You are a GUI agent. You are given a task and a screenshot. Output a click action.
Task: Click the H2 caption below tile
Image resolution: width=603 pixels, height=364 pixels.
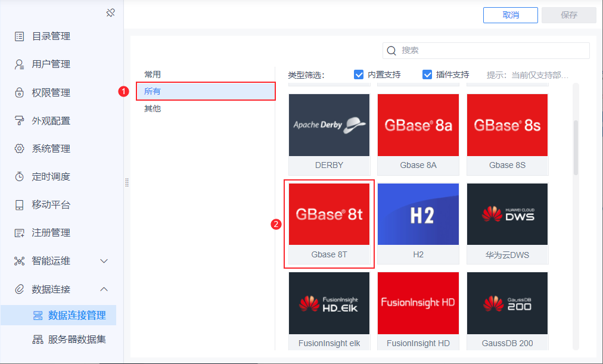[418, 254]
